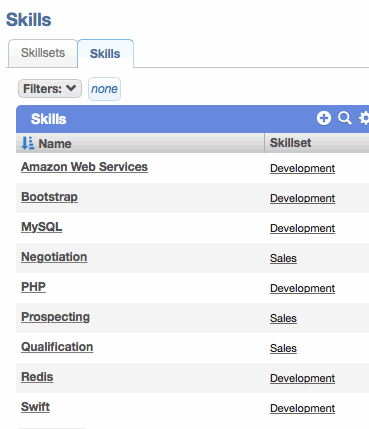This screenshot has width=369, height=429.
Task: Open the Prospecting skill
Action: [55, 317]
